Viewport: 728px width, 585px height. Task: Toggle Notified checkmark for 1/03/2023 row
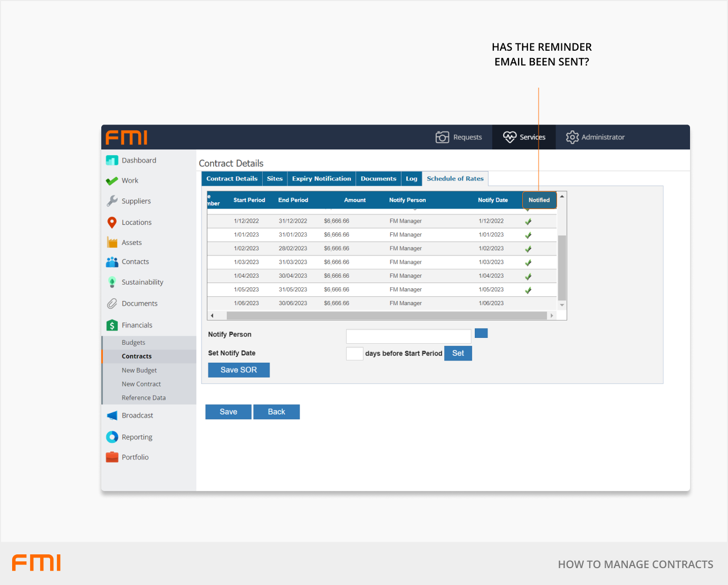(x=528, y=263)
